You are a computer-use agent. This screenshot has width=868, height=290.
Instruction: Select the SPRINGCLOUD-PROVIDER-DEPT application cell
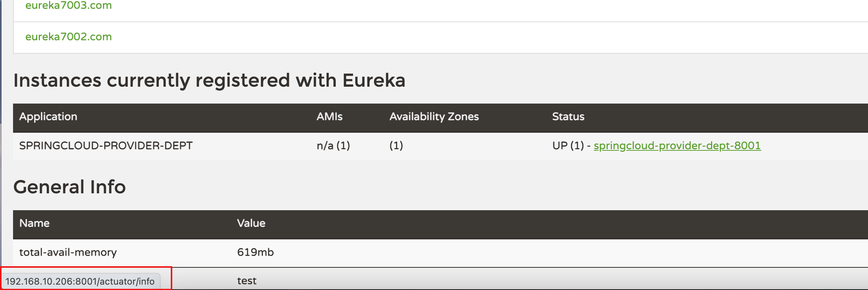click(x=106, y=146)
